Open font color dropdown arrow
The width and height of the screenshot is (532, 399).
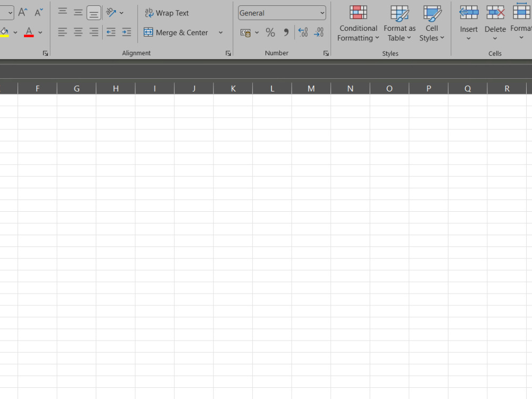coord(40,32)
